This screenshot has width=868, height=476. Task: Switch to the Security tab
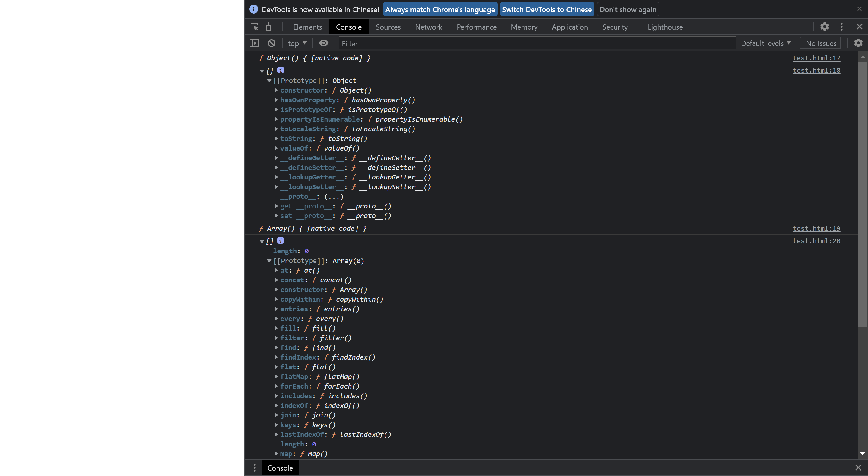pyautogui.click(x=615, y=27)
